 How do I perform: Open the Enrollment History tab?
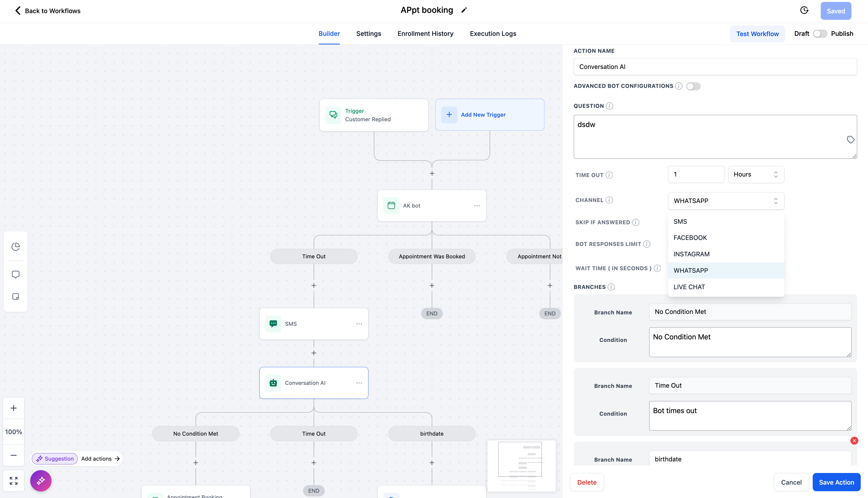point(425,34)
